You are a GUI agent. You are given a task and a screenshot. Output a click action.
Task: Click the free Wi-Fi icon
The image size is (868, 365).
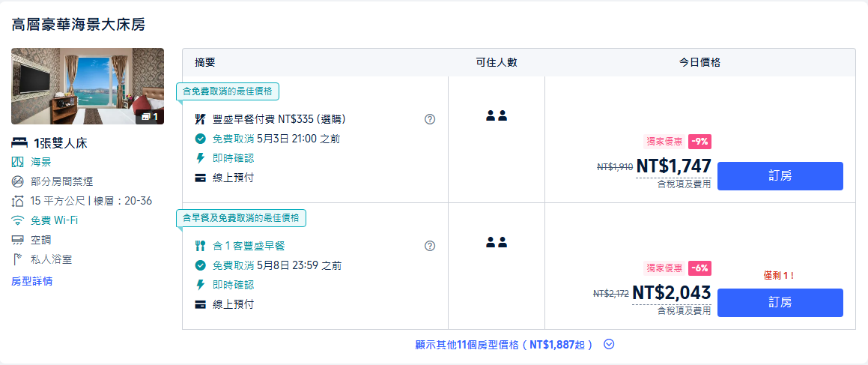click(18, 220)
